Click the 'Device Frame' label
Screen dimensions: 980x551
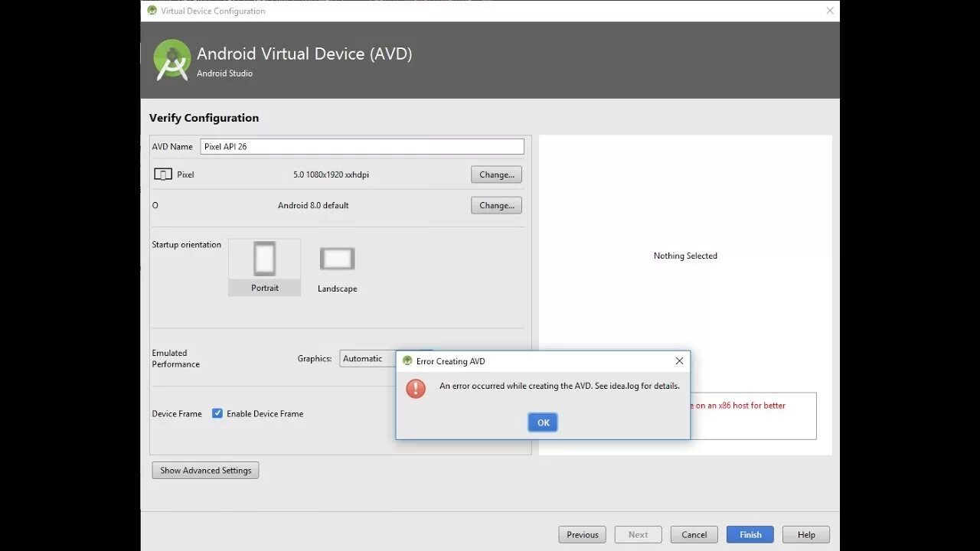coord(177,413)
